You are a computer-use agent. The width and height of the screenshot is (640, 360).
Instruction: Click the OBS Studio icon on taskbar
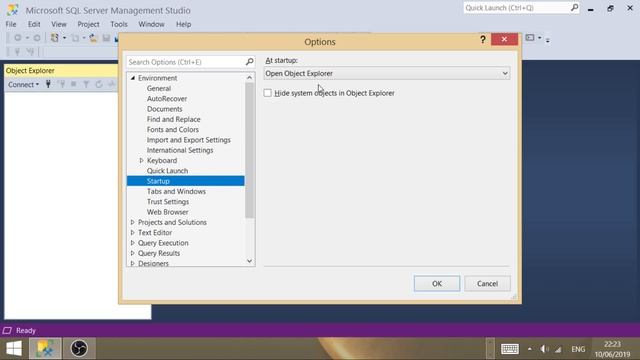(x=79, y=349)
